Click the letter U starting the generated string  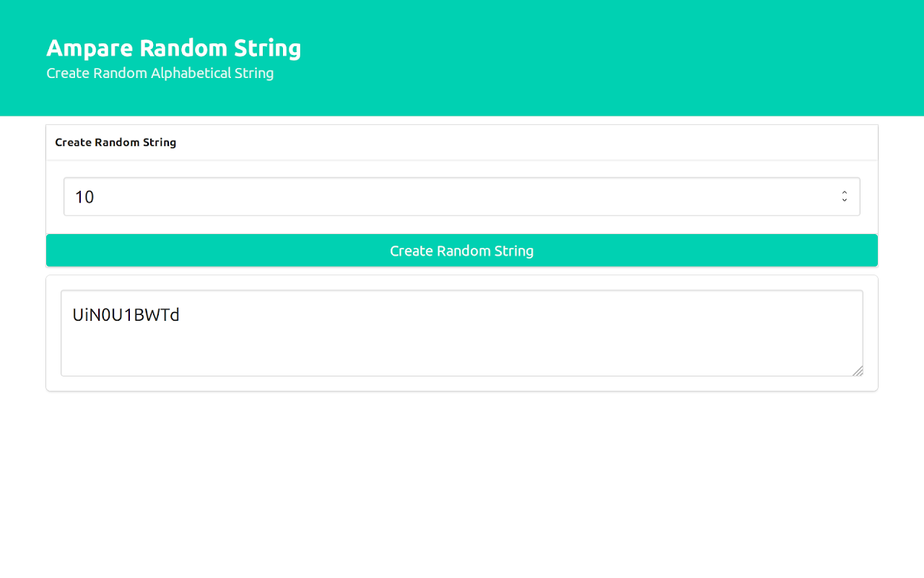coord(78,315)
